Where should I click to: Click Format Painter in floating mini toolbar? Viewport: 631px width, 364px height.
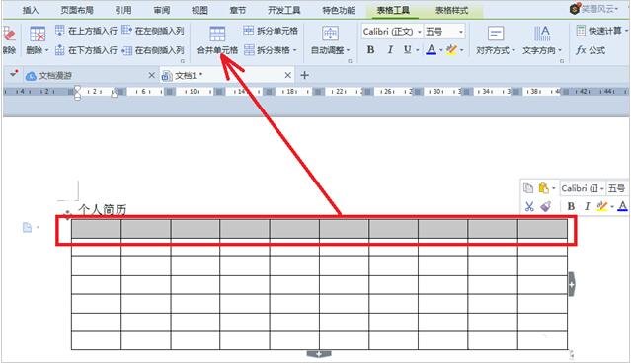pos(546,207)
